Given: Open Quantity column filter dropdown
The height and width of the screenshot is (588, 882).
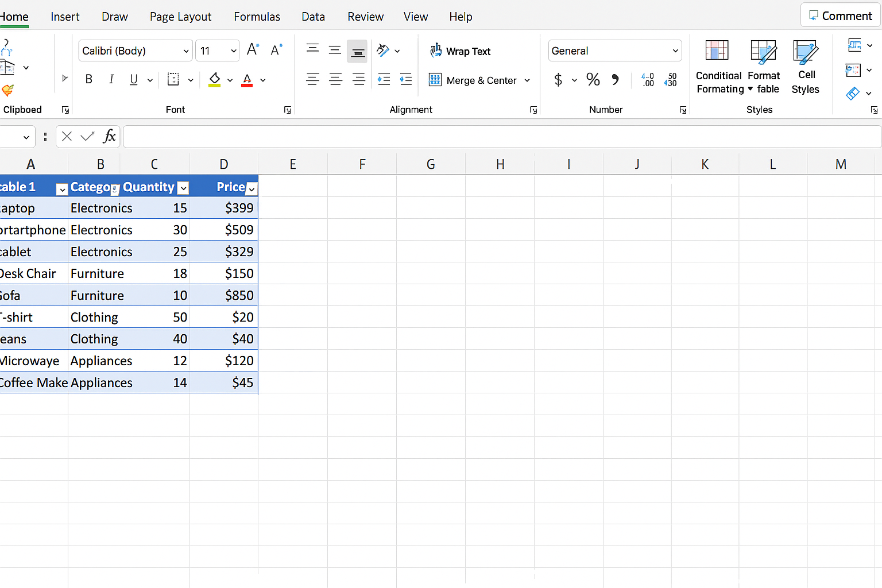Looking at the screenshot, I should [x=183, y=188].
